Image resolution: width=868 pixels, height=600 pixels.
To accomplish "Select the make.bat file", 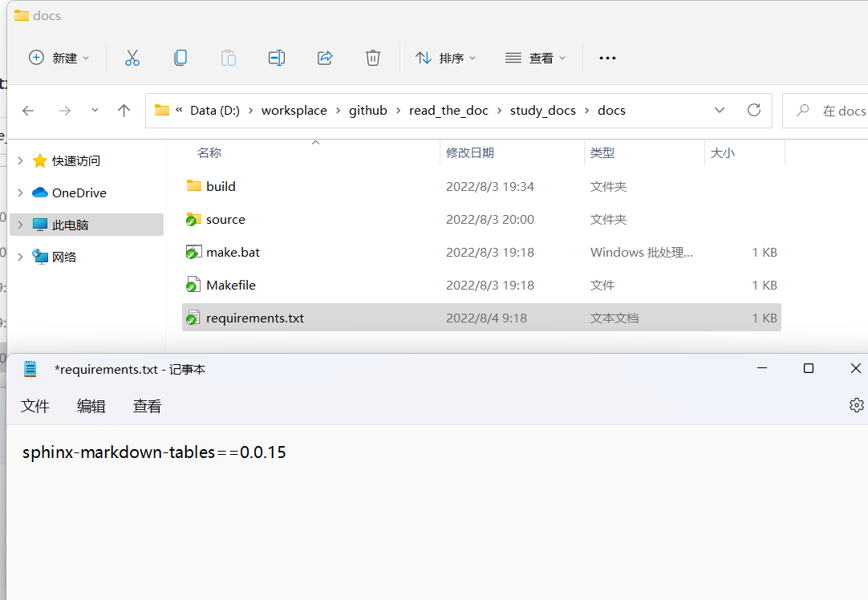I will point(233,252).
